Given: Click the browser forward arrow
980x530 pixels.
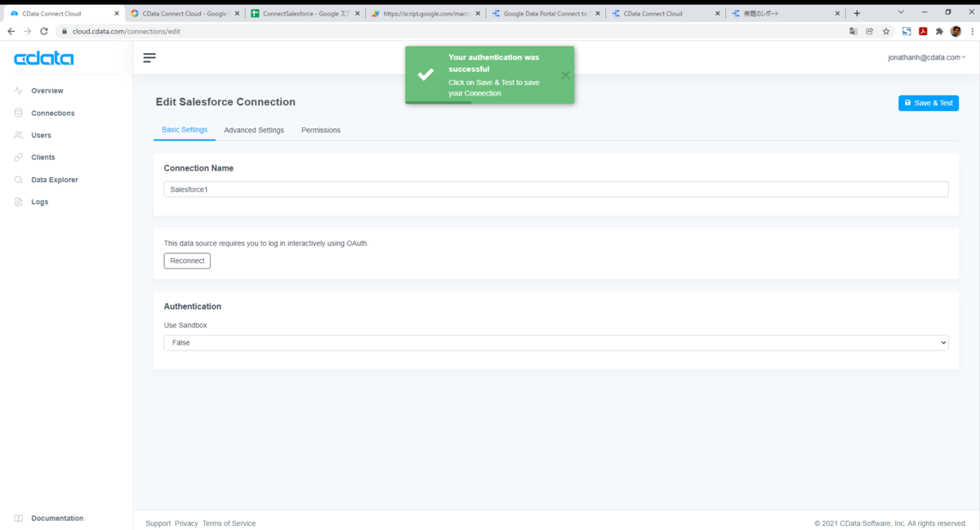Looking at the screenshot, I should pos(27,31).
